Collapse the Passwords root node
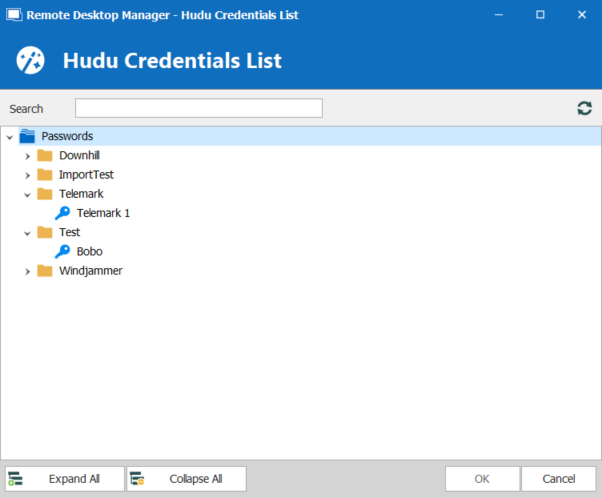 10,136
